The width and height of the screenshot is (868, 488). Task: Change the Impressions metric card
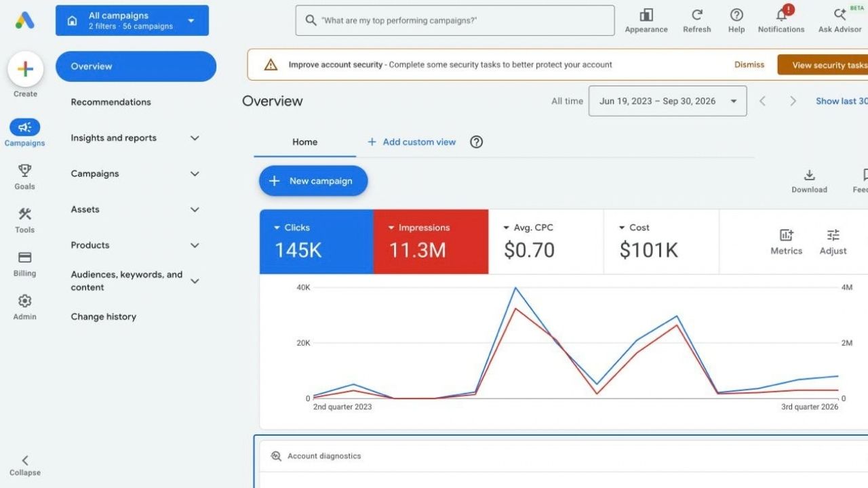tap(431, 242)
